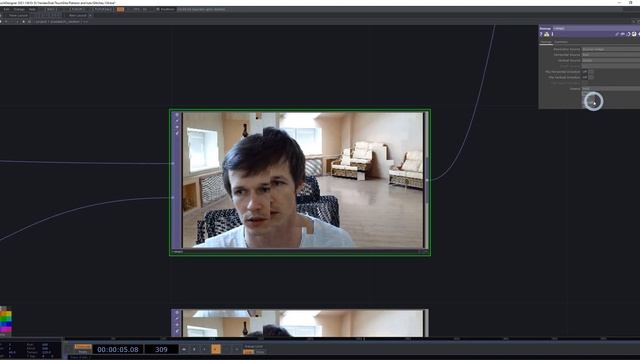
Task: Switch timeline display to Beats
Action: (83, 352)
